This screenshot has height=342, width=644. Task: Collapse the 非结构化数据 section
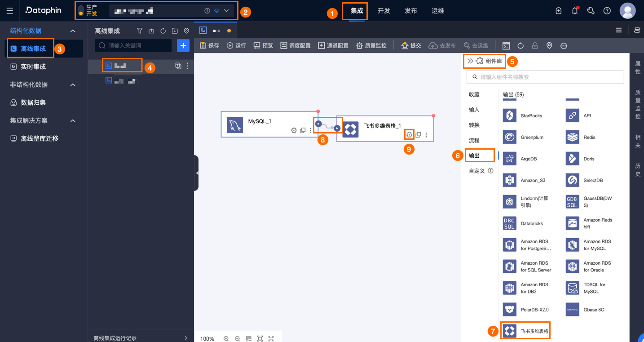(73, 84)
